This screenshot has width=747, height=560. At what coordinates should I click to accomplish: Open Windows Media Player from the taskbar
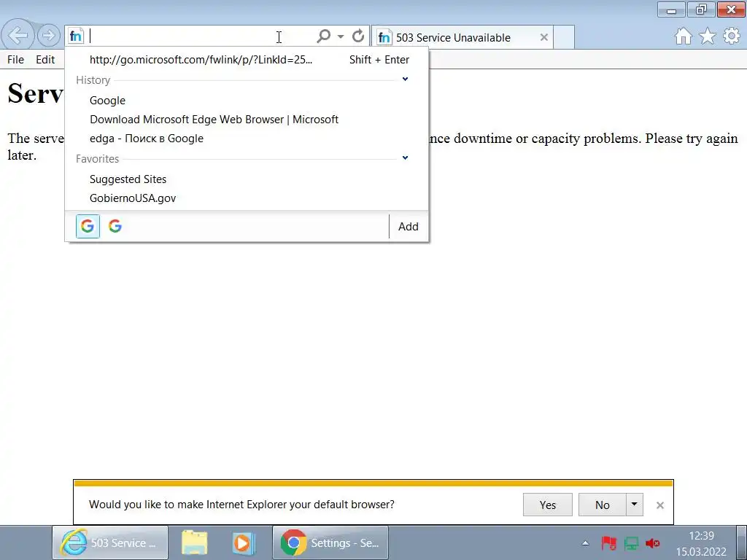coord(244,542)
